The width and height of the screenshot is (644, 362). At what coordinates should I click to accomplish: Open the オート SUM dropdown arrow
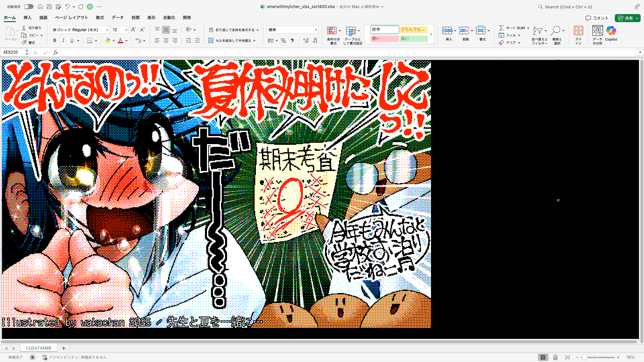528,28
